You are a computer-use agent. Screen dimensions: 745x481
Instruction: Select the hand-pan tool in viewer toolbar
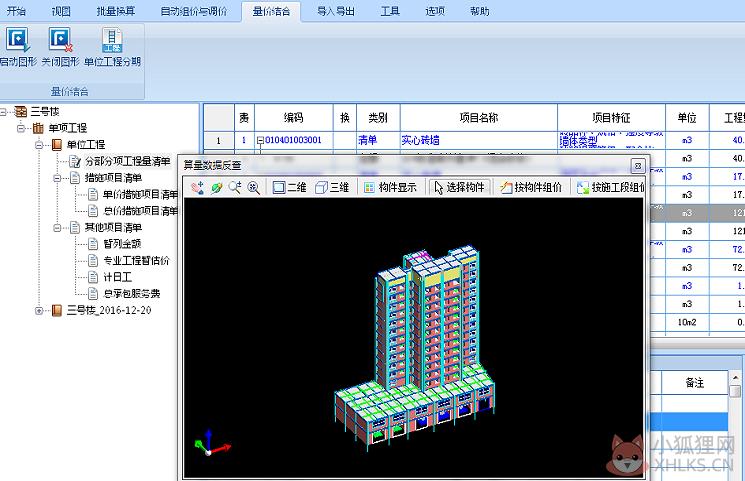(197, 187)
